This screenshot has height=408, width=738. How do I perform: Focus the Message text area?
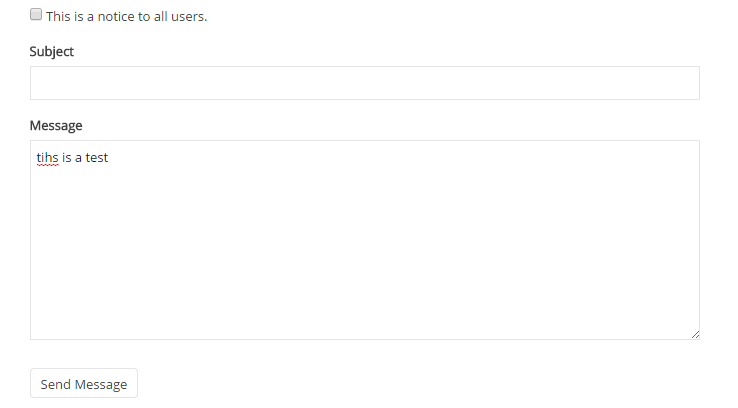[364, 240]
